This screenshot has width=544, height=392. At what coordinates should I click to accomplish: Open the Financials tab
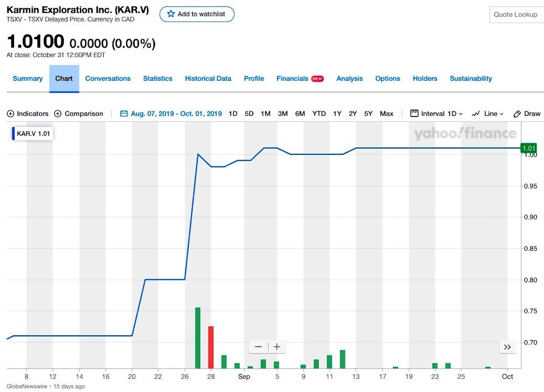click(x=292, y=79)
